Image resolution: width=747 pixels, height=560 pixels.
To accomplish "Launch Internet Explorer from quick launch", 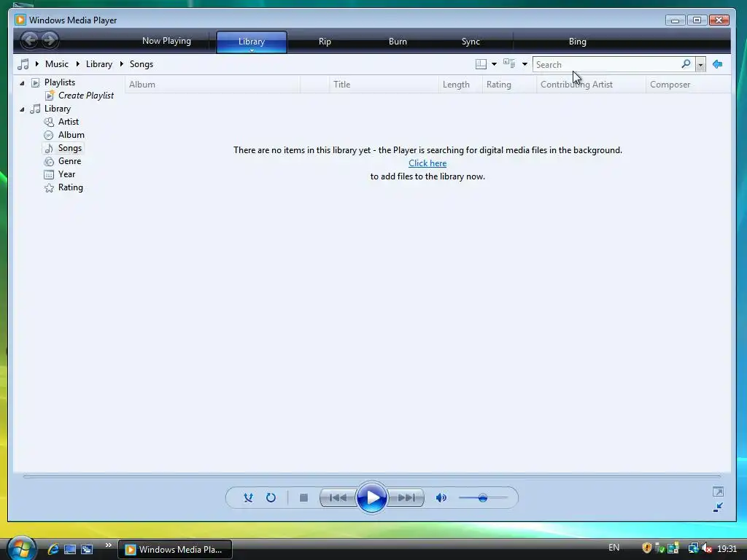I will pyautogui.click(x=53, y=549).
